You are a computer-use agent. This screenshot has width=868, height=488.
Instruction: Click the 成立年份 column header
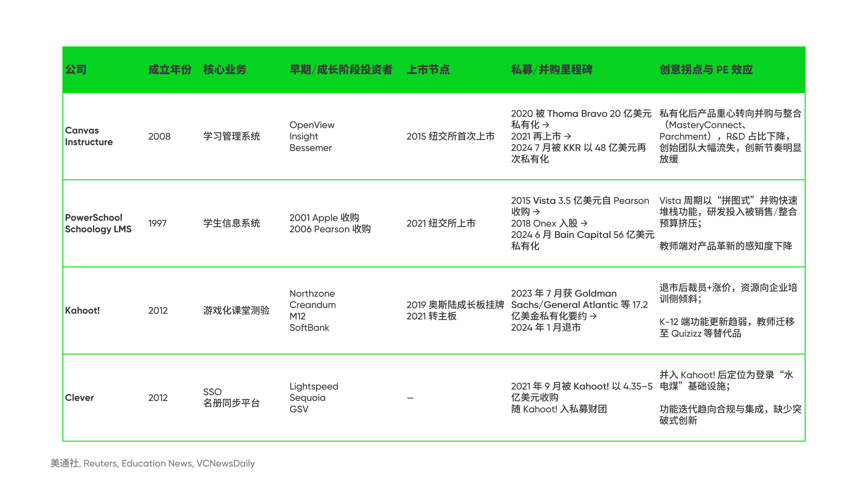click(x=170, y=70)
